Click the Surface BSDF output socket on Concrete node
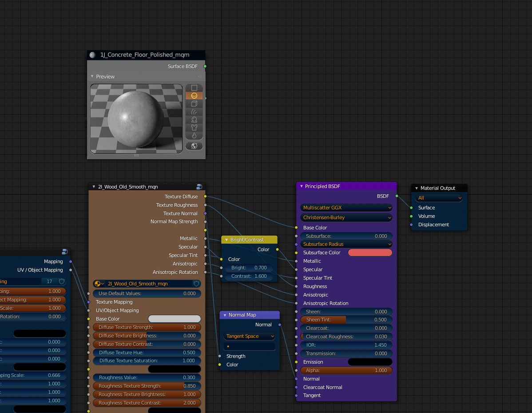The width and height of the screenshot is (532, 413). tap(205, 66)
